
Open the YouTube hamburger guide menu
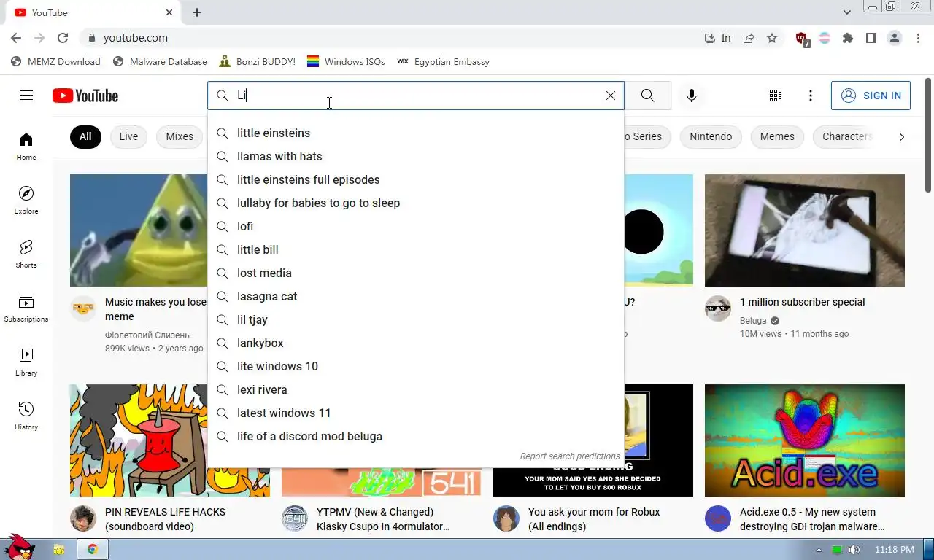[x=26, y=96]
